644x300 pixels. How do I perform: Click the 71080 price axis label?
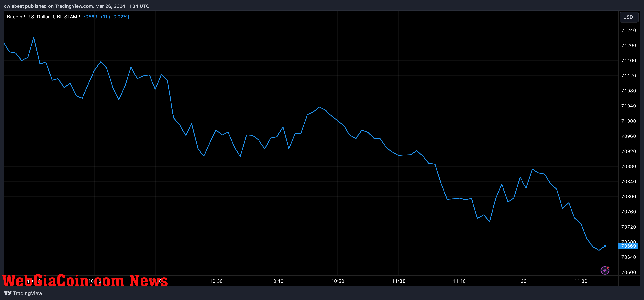[x=629, y=91]
